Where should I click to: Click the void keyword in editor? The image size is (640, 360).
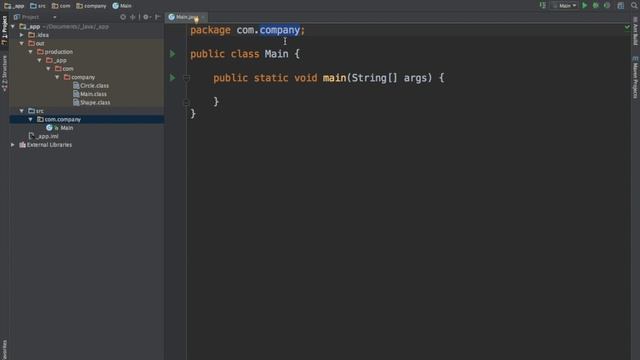[306, 78]
